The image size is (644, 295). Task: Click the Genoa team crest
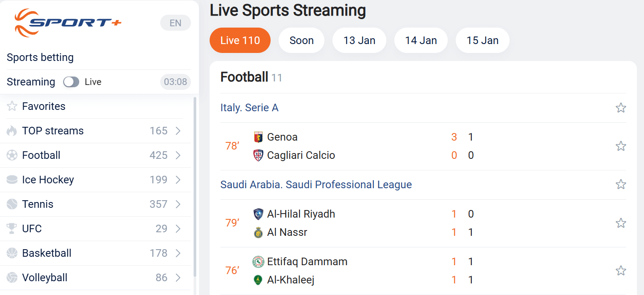click(x=258, y=137)
